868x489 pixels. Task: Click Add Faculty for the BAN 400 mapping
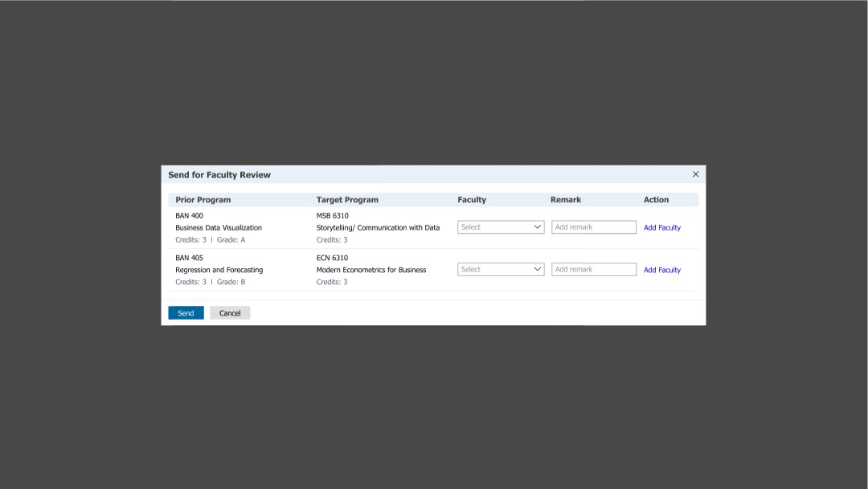pos(661,227)
